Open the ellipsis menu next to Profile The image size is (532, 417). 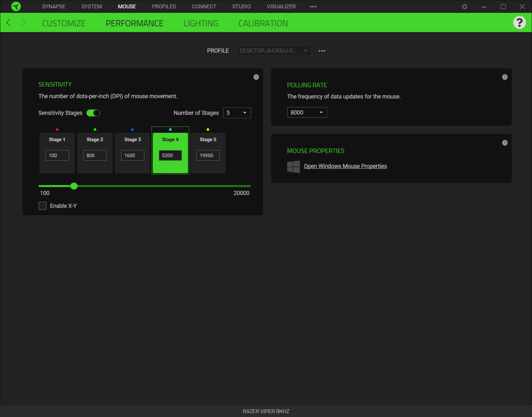point(321,50)
